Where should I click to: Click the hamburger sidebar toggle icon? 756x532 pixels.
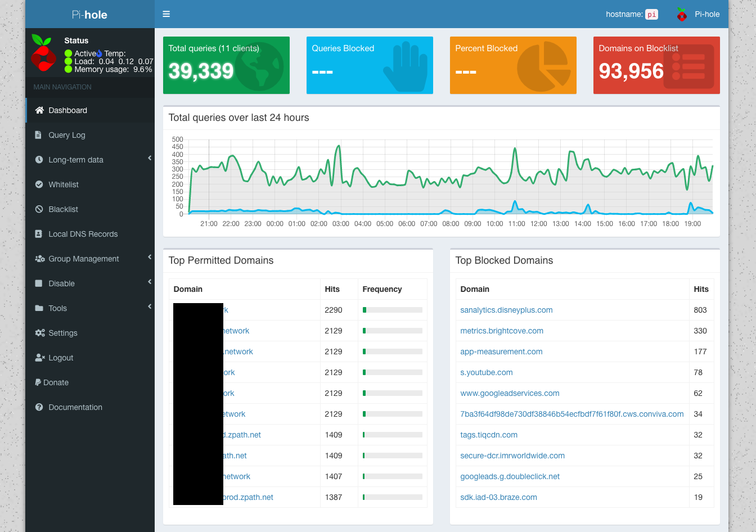pos(166,14)
